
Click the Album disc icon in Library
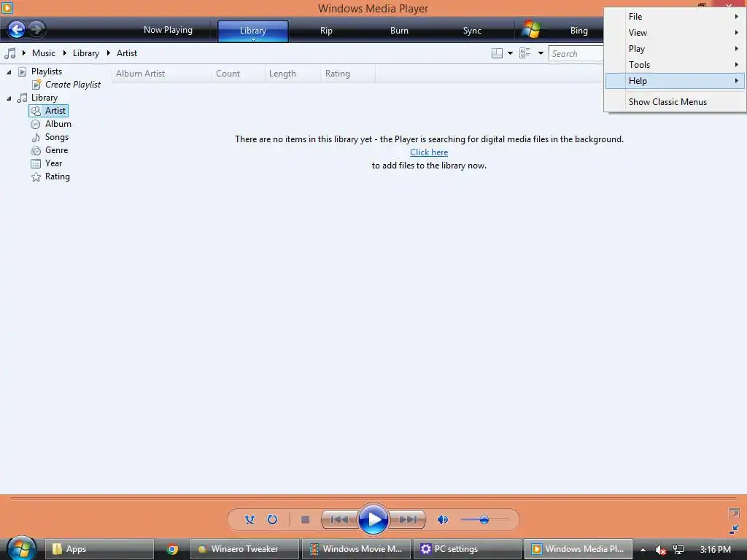[x=35, y=124]
